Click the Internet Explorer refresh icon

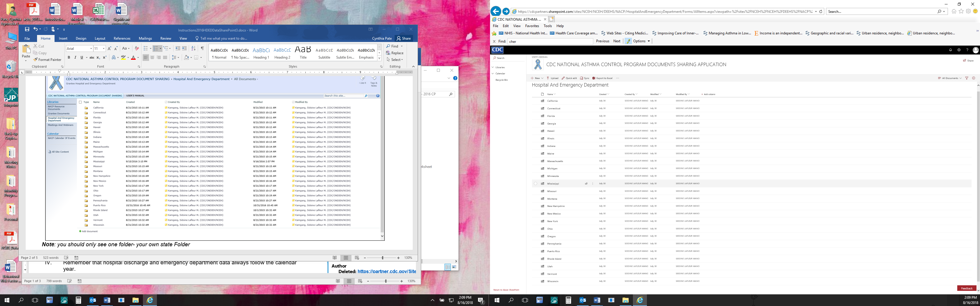pos(820,11)
